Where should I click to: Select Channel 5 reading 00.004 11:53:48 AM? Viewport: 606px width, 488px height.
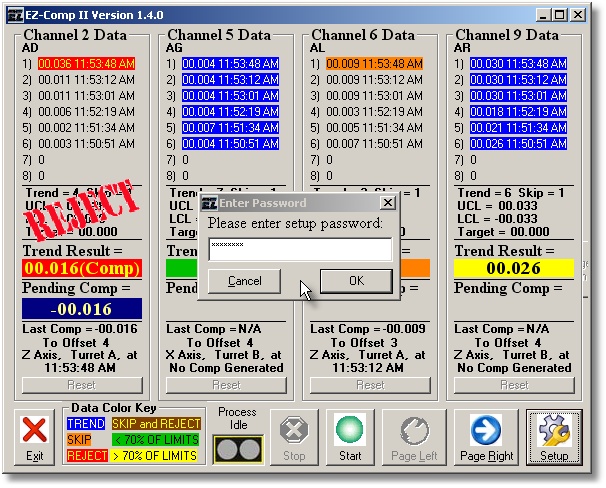point(230,64)
